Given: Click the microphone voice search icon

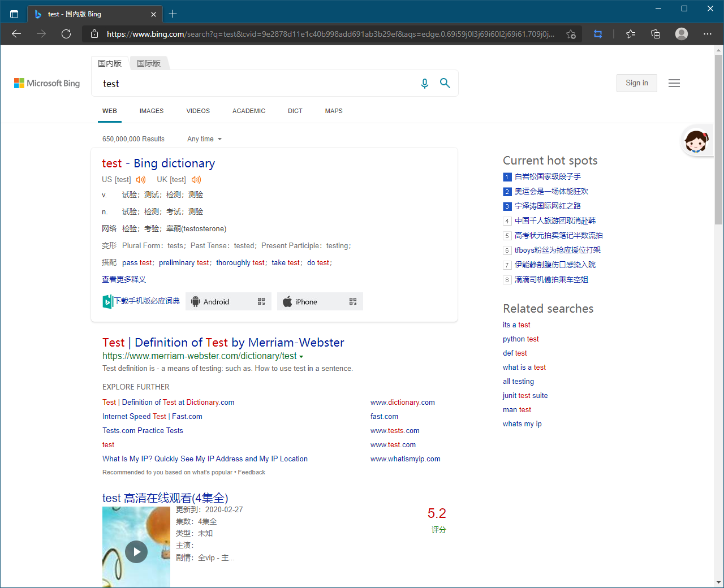Looking at the screenshot, I should tap(424, 83).
